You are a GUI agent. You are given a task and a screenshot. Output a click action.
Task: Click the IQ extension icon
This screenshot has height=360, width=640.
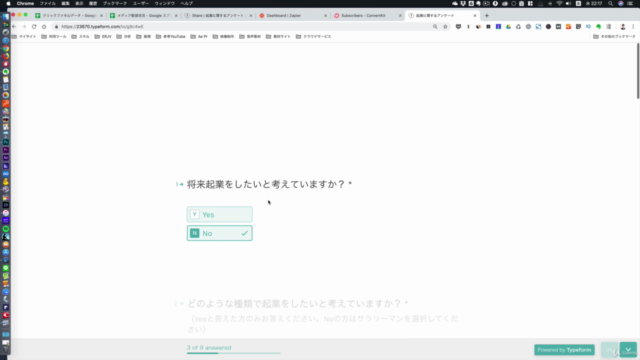point(588,27)
